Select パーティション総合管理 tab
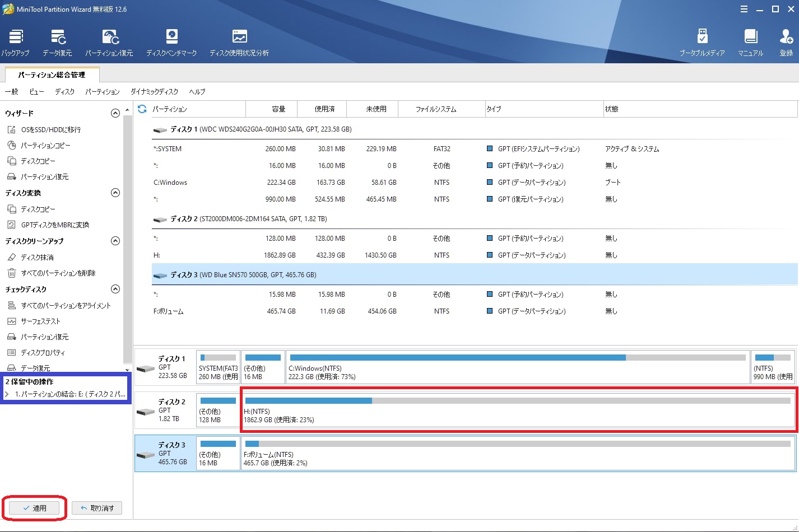This screenshot has height=532, width=799. 52,74
